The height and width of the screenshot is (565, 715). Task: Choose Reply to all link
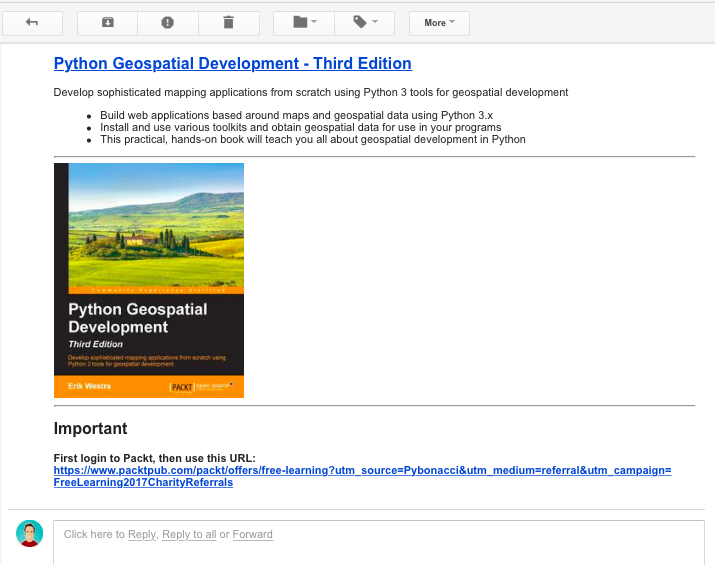189,534
